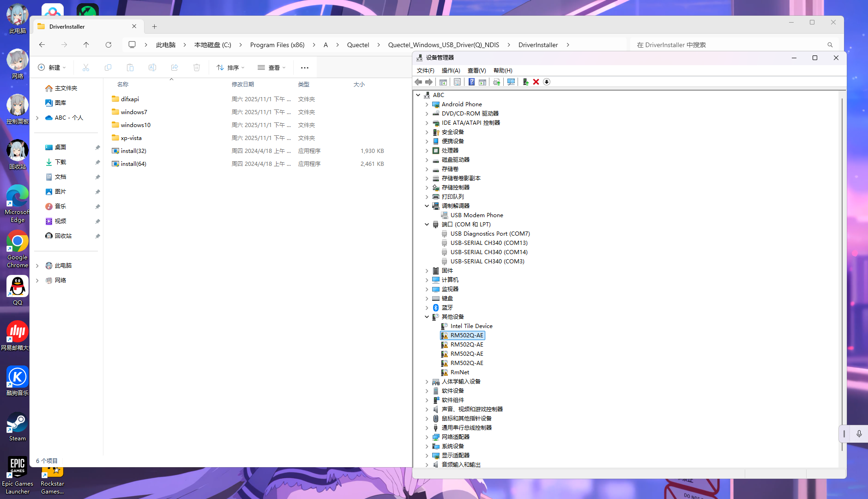Click the refresh icon in File Explorer
The height and width of the screenshot is (499, 868).
(x=108, y=45)
